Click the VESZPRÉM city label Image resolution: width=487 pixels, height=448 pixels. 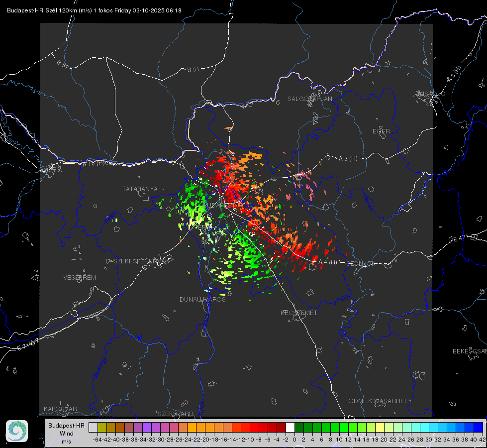click(80, 277)
